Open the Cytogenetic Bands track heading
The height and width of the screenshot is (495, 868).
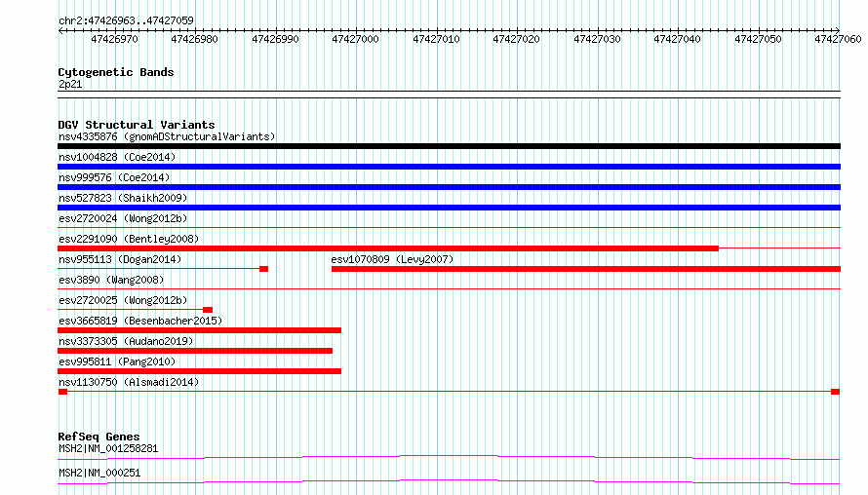(116, 72)
